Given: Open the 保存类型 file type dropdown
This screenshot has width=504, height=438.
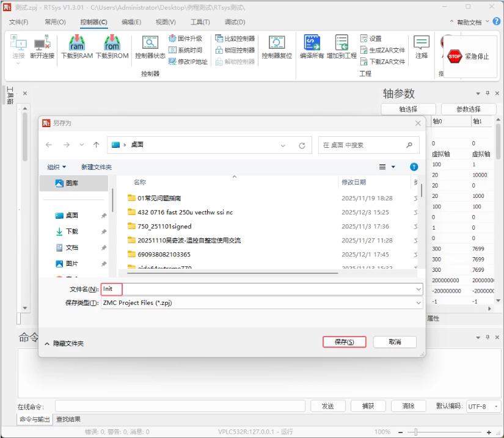Looking at the screenshot, I should click(x=418, y=303).
